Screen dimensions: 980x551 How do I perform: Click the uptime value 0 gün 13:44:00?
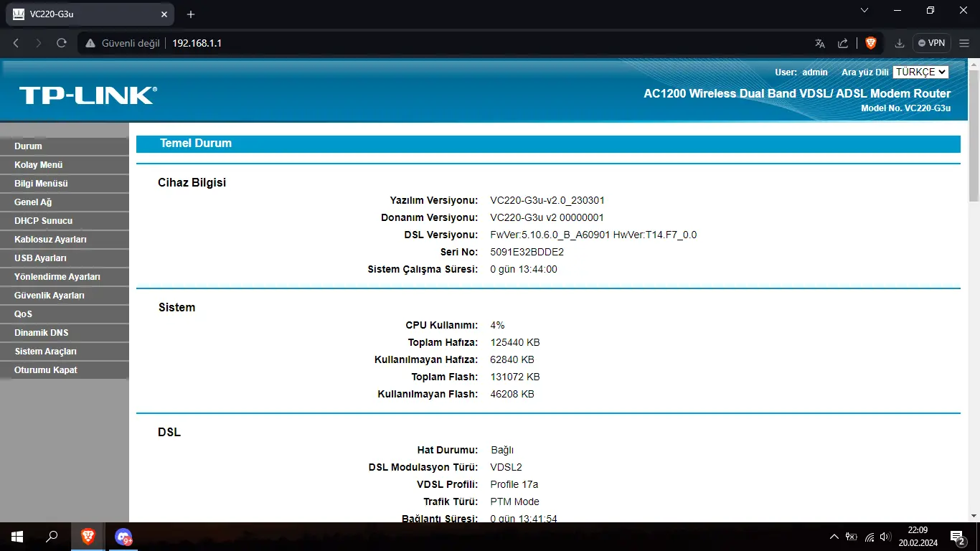tap(524, 269)
